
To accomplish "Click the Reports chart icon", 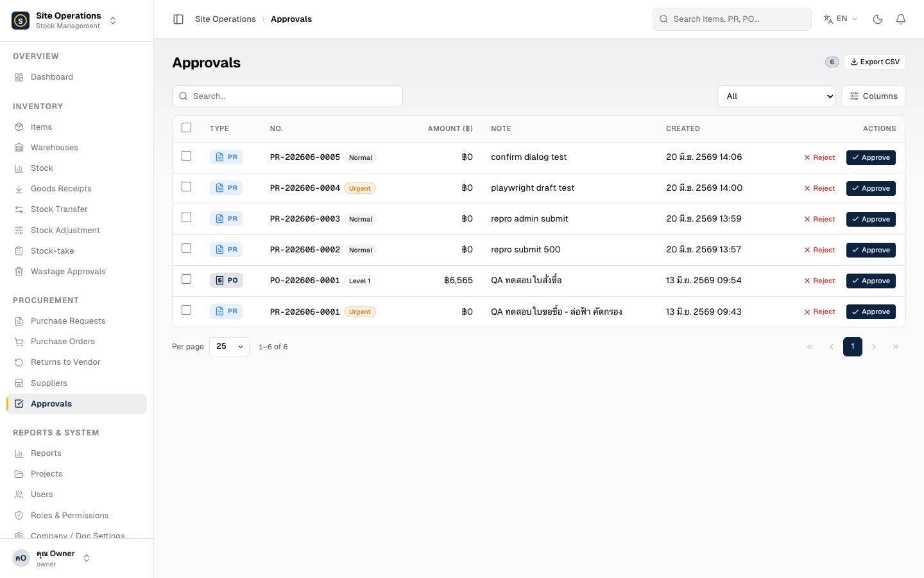I will point(19,453).
